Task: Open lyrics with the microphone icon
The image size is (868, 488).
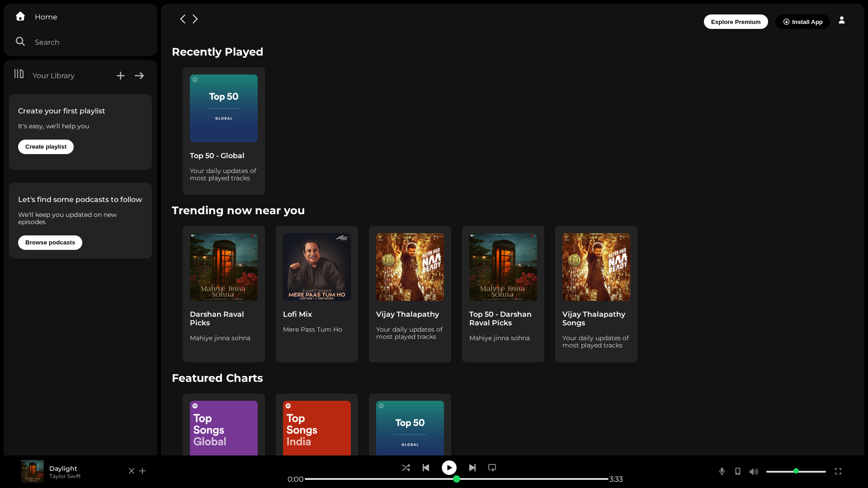Action: coord(722,471)
